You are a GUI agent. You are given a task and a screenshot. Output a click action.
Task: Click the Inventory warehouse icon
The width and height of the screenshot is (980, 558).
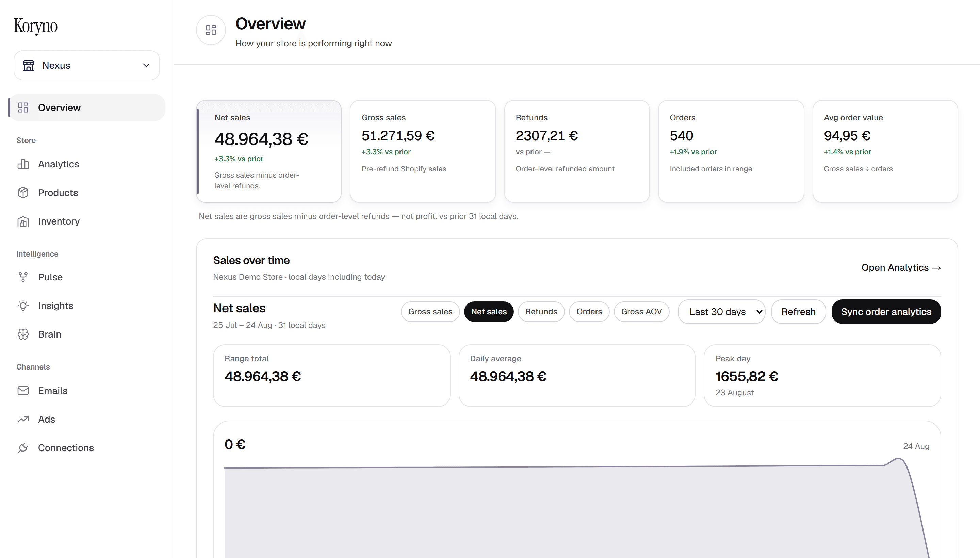[23, 221]
